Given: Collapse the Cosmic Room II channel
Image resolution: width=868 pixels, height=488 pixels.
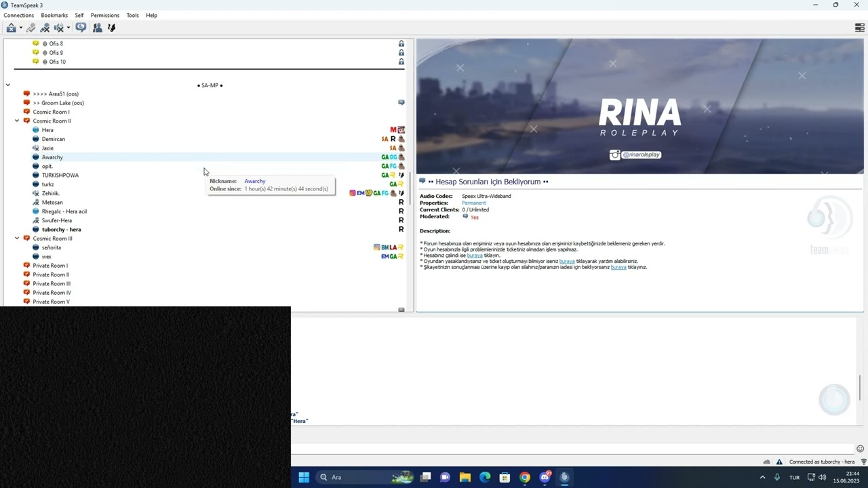Looking at the screenshot, I should click(17, 121).
